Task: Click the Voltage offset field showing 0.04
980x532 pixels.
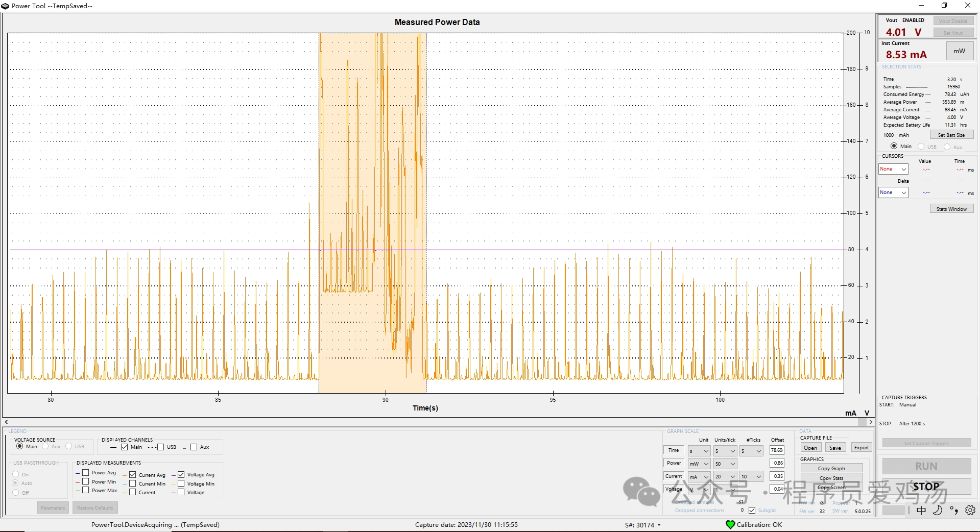Action: pyautogui.click(x=777, y=489)
